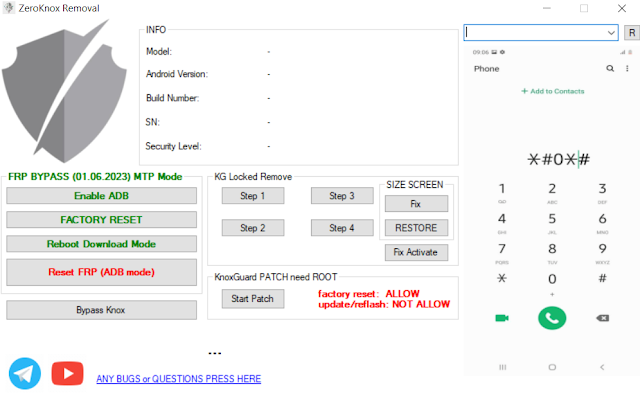Click Reset FRP (ADB mode) button
Screen dimensions: 640x399
pos(101,272)
